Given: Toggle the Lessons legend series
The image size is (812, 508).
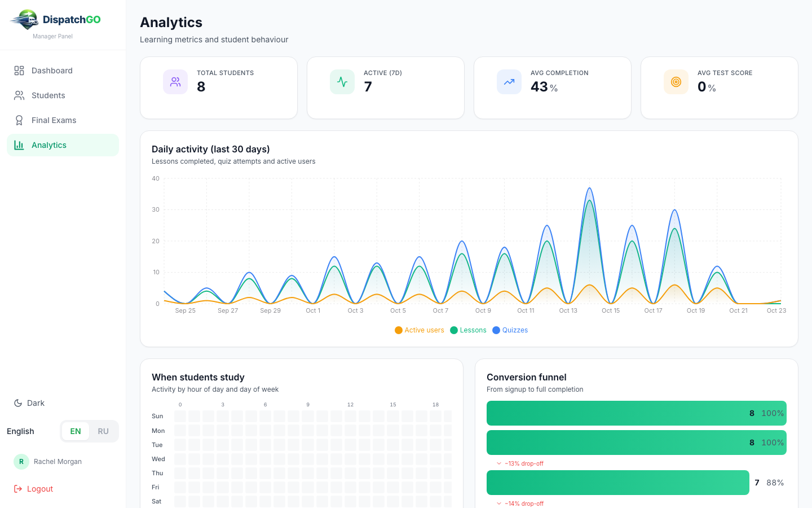Looking at the screenshot, I should click(468, 330).
